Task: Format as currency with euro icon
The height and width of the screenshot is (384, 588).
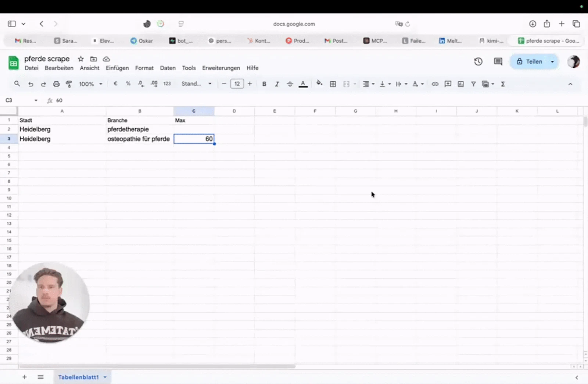Action: click(x=115, y=84)
